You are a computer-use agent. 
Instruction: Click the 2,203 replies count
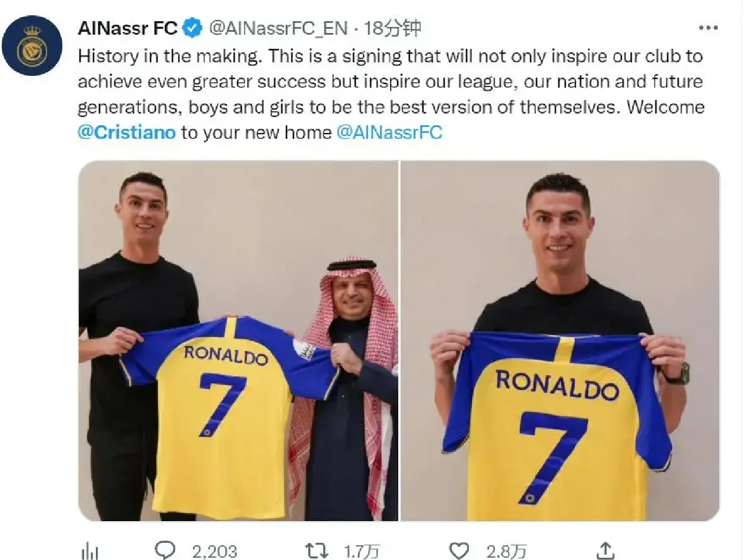(x=215, y=551)
